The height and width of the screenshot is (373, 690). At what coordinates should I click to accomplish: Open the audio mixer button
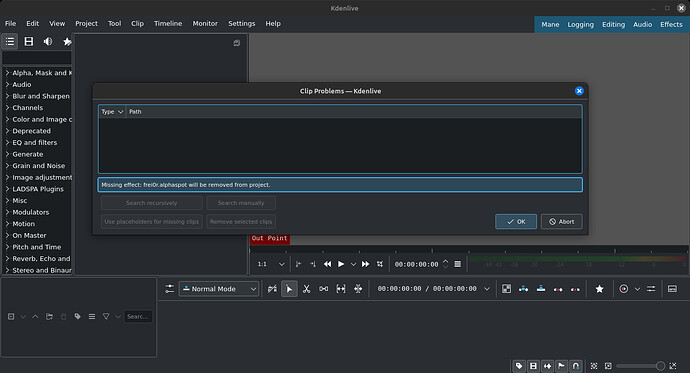coord(651,289)
